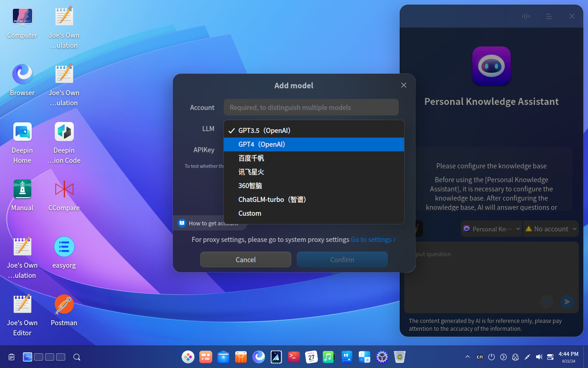The width and height of the screenshot is (588, 368).
Task: Open proxy settings via Go to settings link
Action: pos(373,239)
